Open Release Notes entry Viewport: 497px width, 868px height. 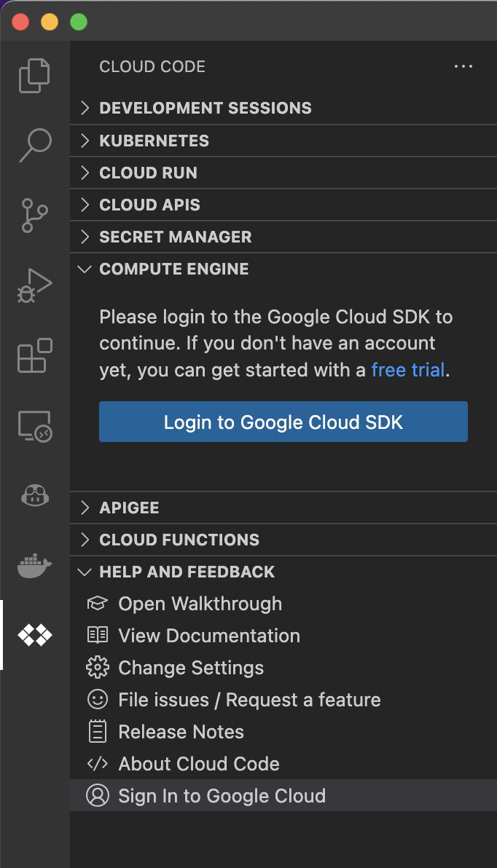(181, 732)
